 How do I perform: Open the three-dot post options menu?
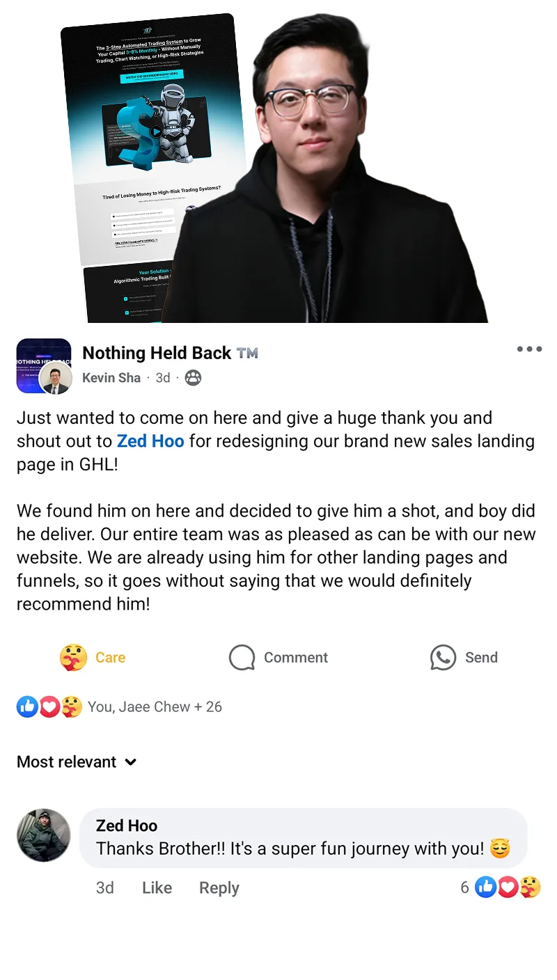(529, 349)
